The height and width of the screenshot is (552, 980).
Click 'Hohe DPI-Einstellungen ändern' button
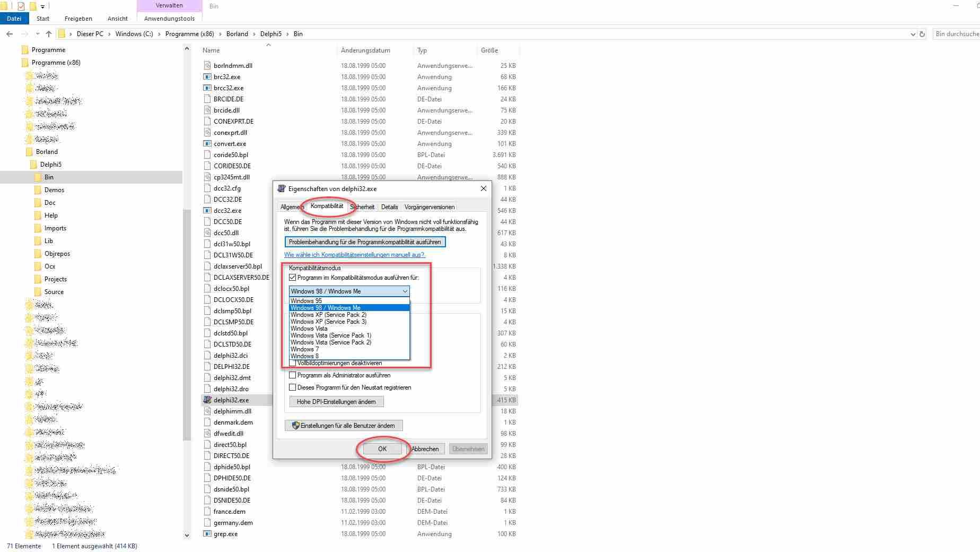pos(336,402)
